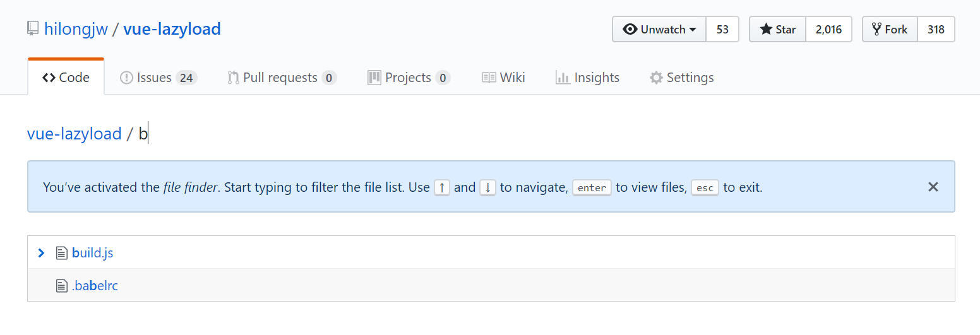Click the exclamation icon on the Issues tab
980x335 pixels.
coord(126,78)
